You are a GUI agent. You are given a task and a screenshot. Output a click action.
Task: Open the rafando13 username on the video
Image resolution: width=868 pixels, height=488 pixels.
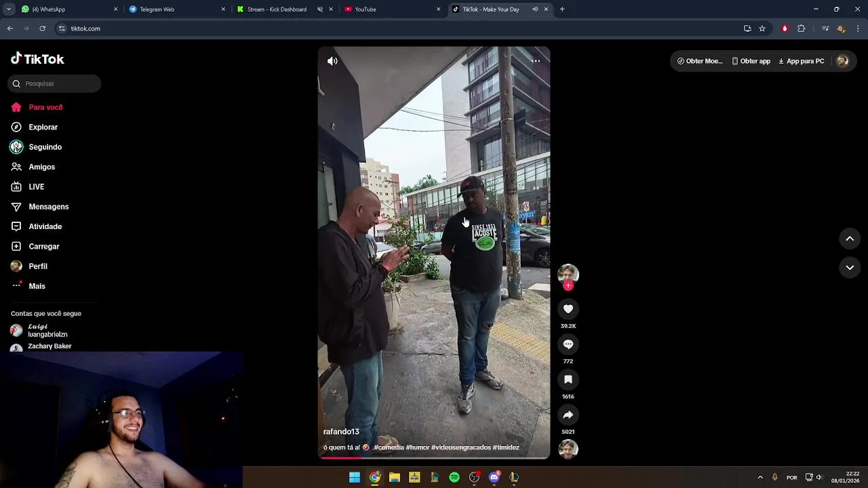click(x=341, y=432)
